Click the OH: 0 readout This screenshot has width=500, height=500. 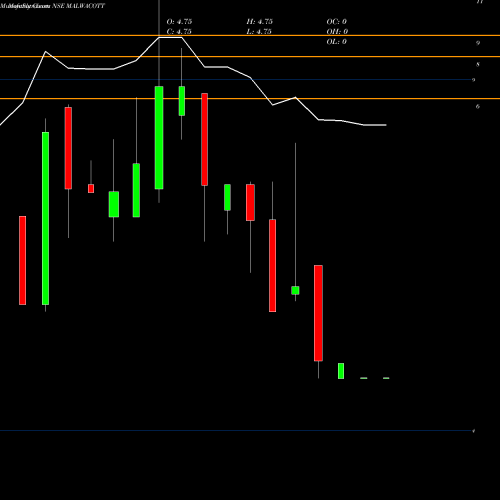click(x=337, y=32)
